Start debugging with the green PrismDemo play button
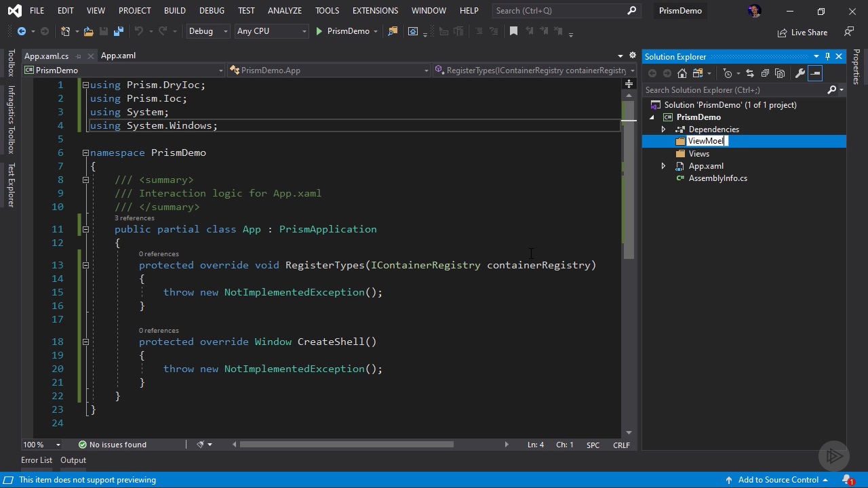868x488 pixels. (x=319, y=31)
